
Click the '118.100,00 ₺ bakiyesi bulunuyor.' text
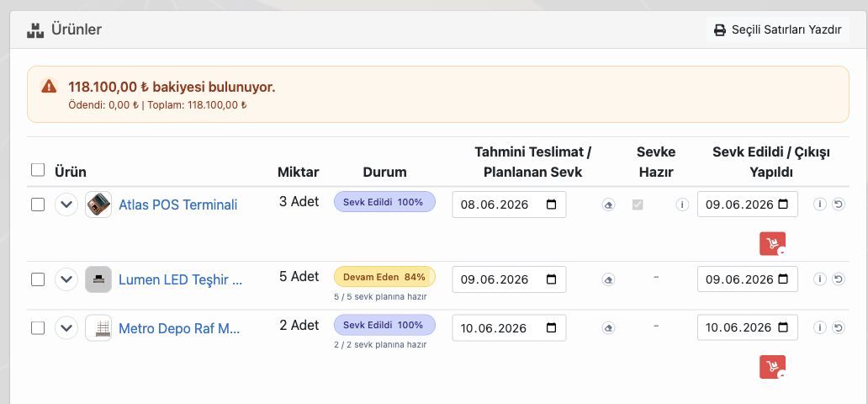coord(172,87)
